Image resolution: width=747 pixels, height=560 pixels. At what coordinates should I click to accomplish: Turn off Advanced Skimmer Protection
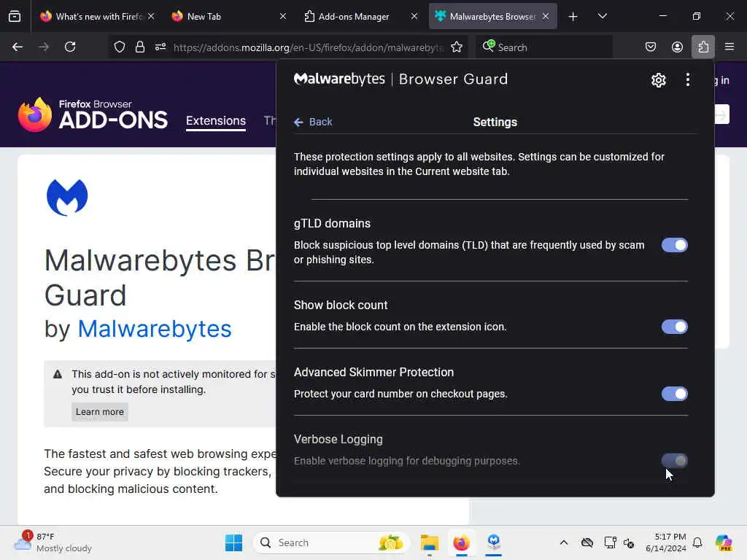pos(674,394)
